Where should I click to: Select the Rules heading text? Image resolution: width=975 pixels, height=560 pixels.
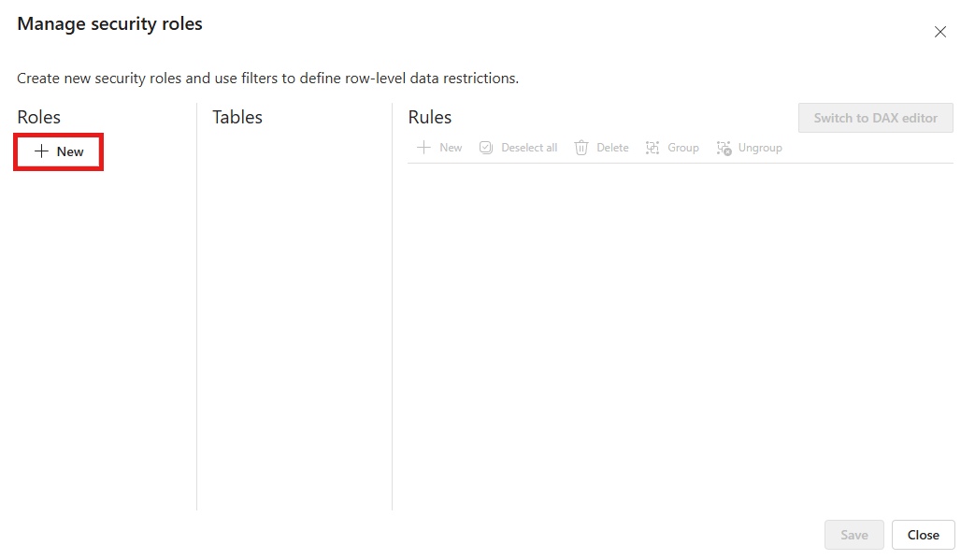coord(430,117)
